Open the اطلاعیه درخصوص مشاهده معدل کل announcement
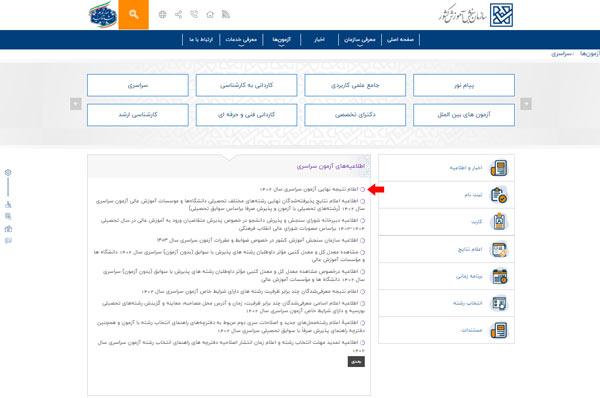 [234, 276]
